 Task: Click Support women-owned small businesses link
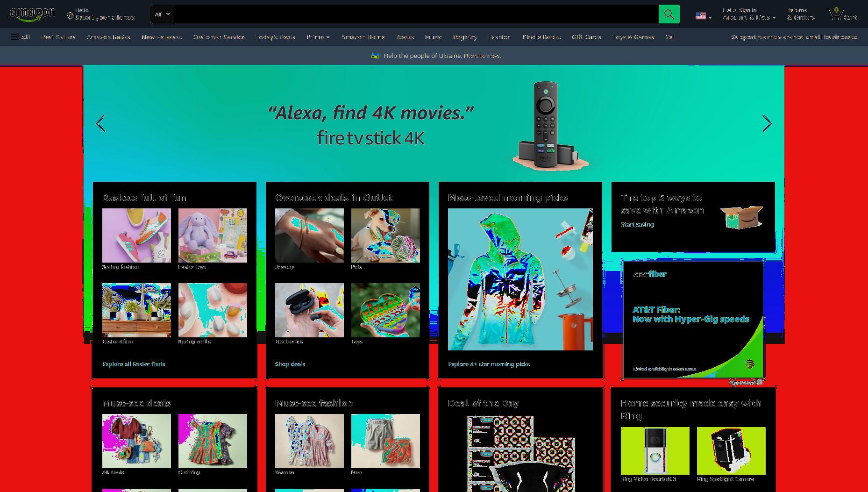[794, 37]
